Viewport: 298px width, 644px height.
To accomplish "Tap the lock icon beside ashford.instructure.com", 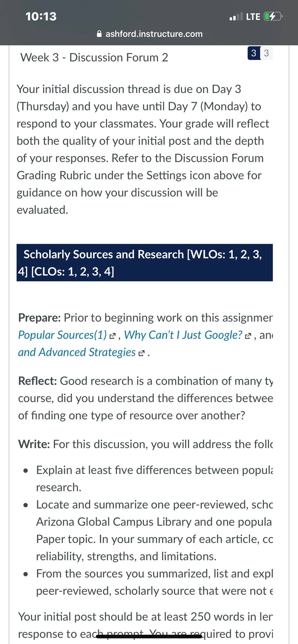I will 99,34.
